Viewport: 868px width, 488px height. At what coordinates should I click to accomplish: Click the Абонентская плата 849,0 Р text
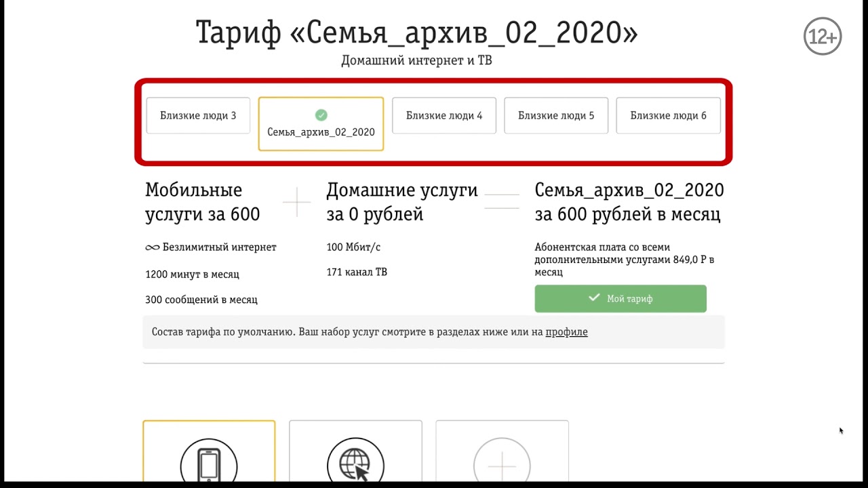[625, 260]
